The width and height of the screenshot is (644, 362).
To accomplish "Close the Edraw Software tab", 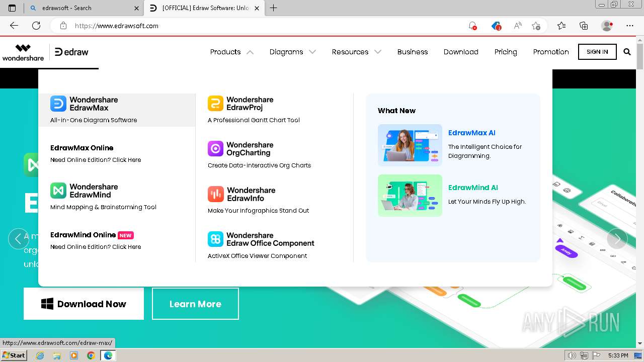I will 258,8.
